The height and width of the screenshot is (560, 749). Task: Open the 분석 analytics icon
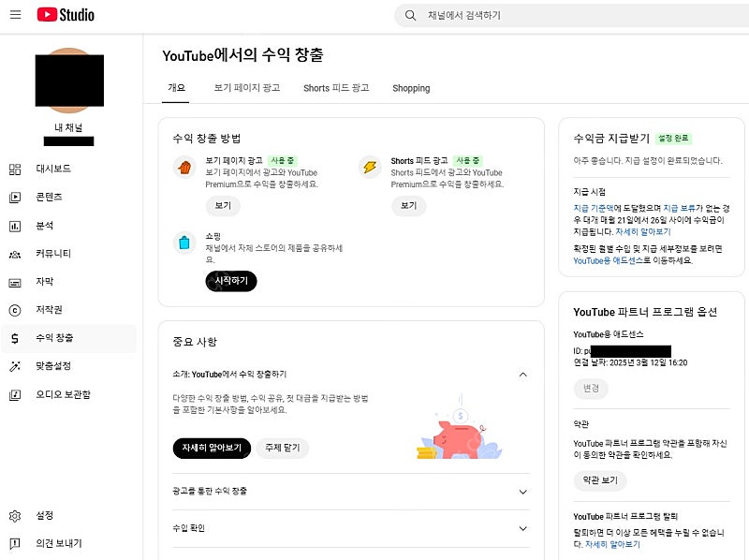point(15,226)
